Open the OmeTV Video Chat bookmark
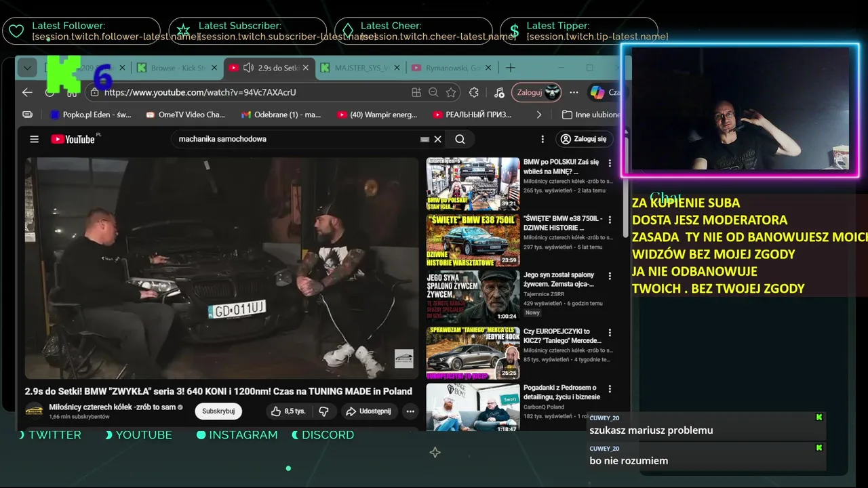The image size is (868, 488). tap(185, 115)
